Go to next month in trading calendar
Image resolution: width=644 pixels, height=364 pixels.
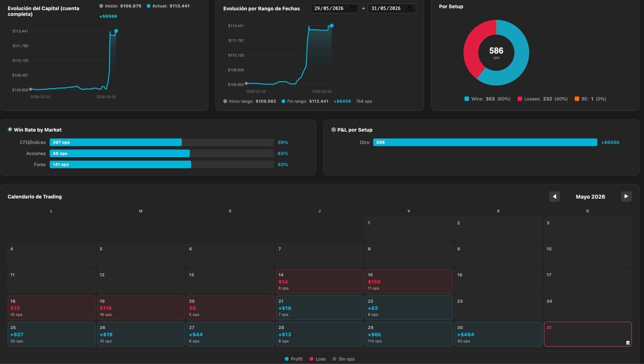coord(626,196)
